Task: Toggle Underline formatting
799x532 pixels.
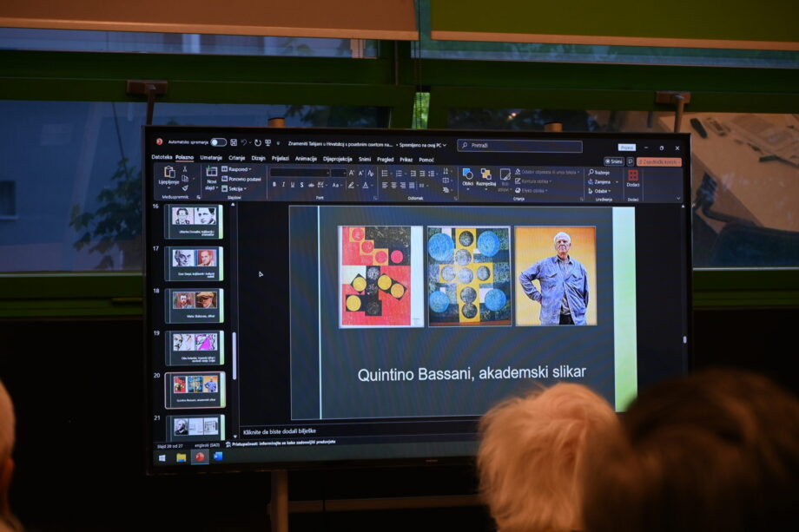Action: 293,185
